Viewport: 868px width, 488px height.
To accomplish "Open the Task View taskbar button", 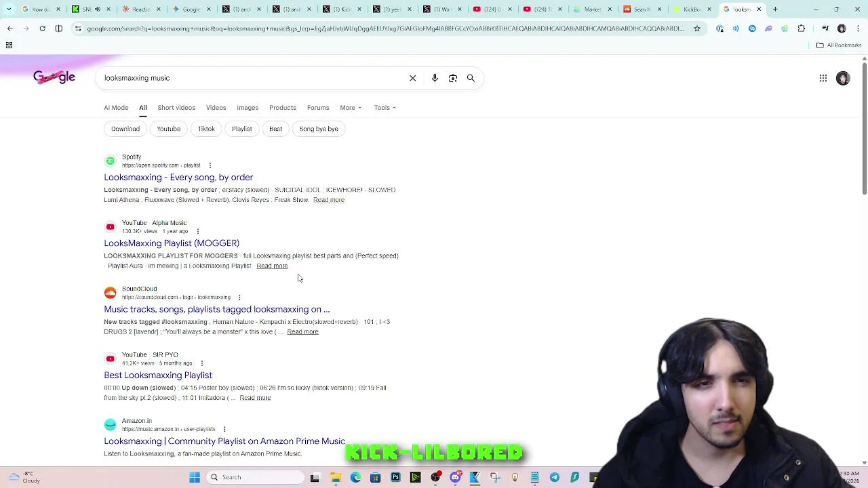I will [x=315, y=477].
